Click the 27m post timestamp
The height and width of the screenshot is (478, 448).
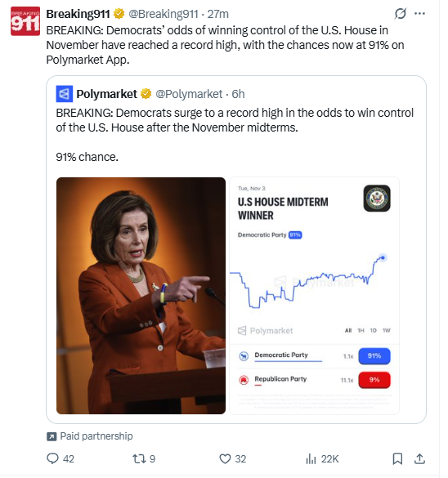217,14
